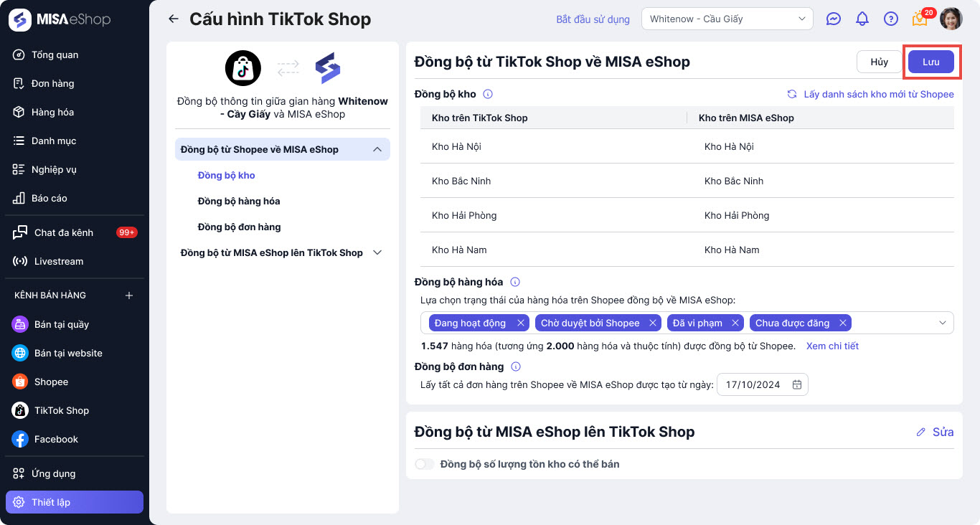This screenshot has width=980, height=525.
Task: Click the info icon next to Đồng bộ kho
Action: [488, 94]
